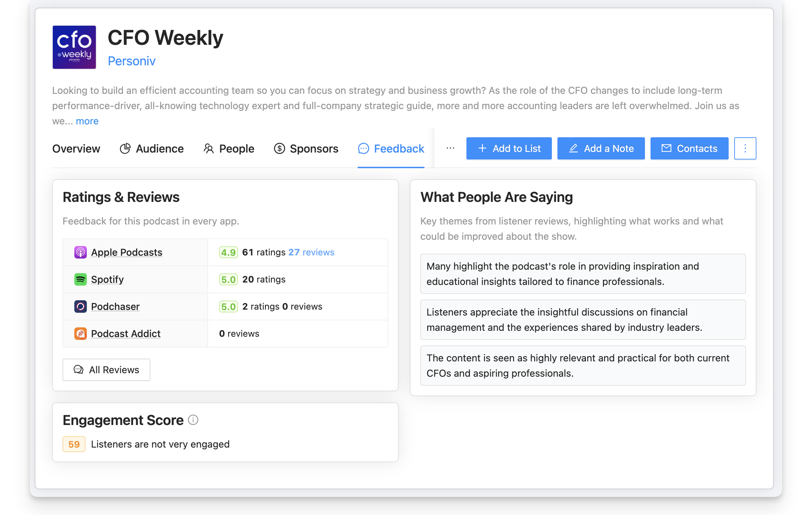Click the Add a Note button
The image size is (812, 515).
(x=601, y=148)
